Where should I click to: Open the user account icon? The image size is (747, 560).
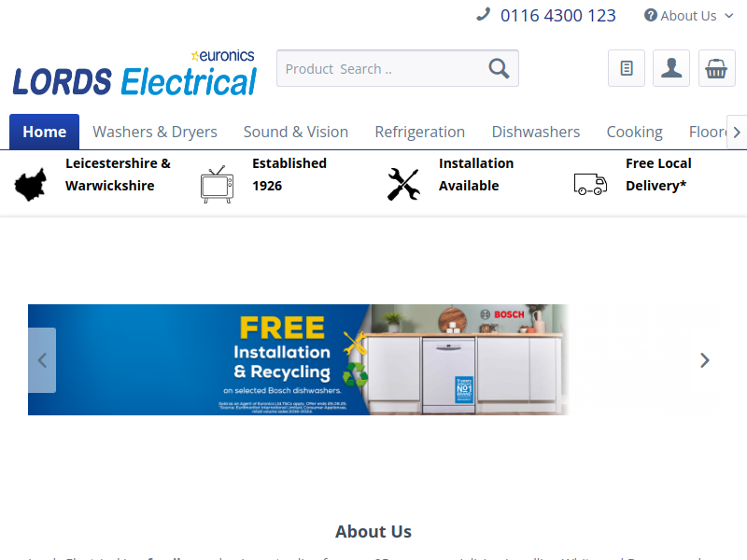point(671,68)
